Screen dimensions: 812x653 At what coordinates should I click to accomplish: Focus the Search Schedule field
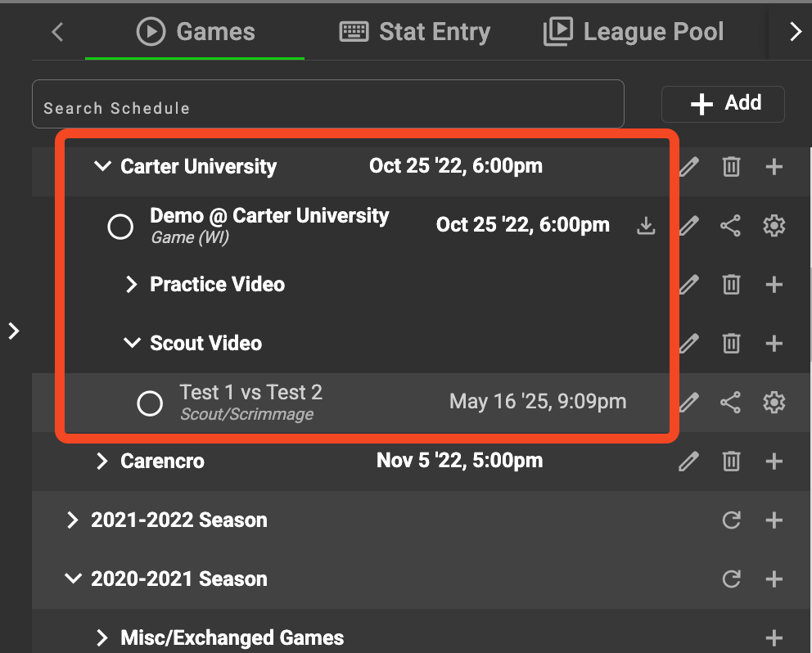point(327,104)
